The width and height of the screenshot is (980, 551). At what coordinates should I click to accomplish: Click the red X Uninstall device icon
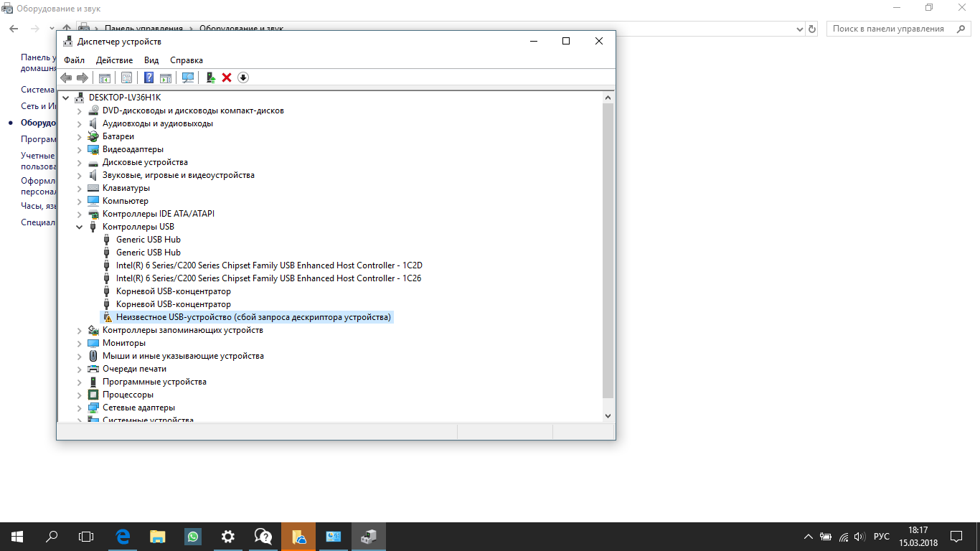[x=227, y=77]
